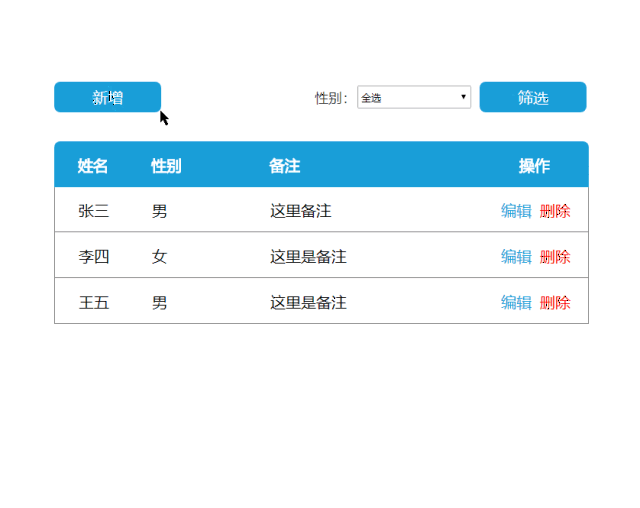Edit the 张三 row via 编辑
Screen dimensions: 640x508
516,211
